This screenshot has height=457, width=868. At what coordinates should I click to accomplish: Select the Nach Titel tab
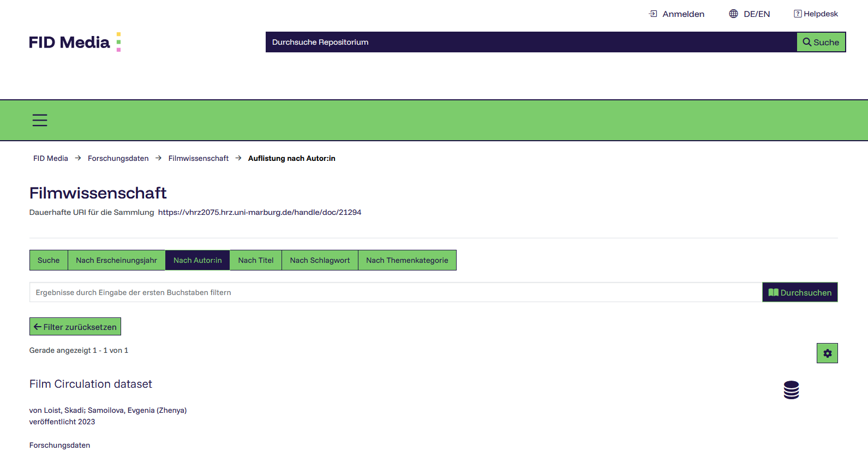click(x=256, y=260)
